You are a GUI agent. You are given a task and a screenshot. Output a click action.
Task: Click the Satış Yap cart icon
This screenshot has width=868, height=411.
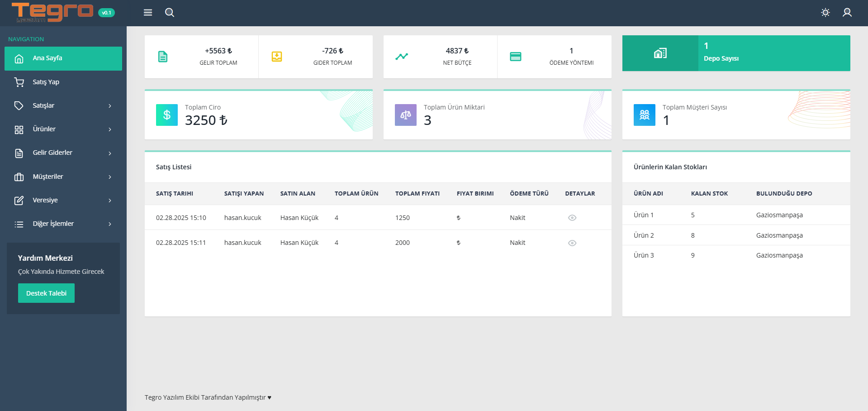point(19,82)
